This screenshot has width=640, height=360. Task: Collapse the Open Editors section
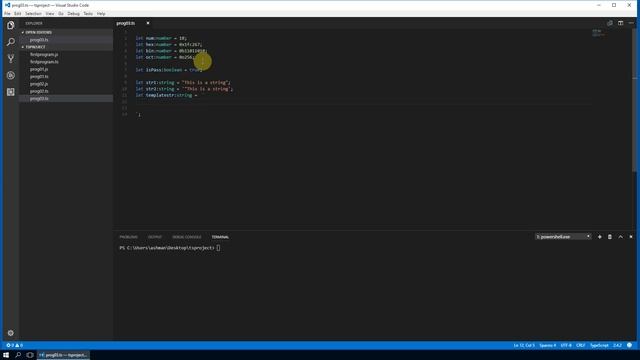click(x=37, y=32)
